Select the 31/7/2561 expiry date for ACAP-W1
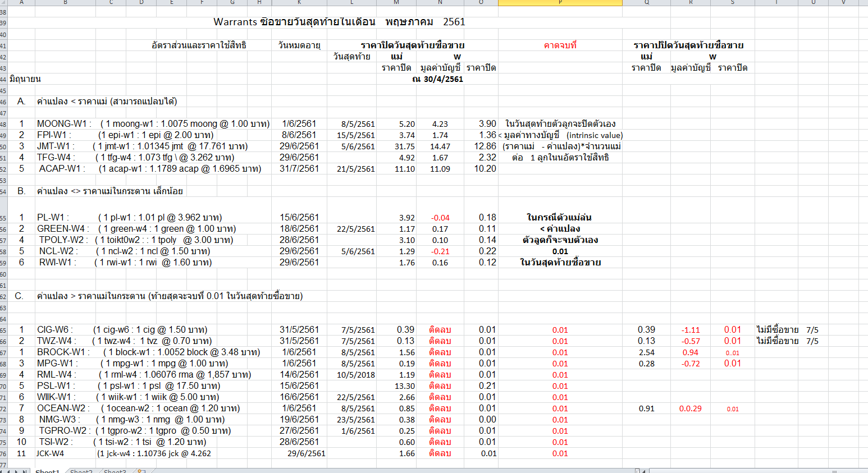Screen dimensions: 868x473 pyautogui.click(x=299, y=168)
